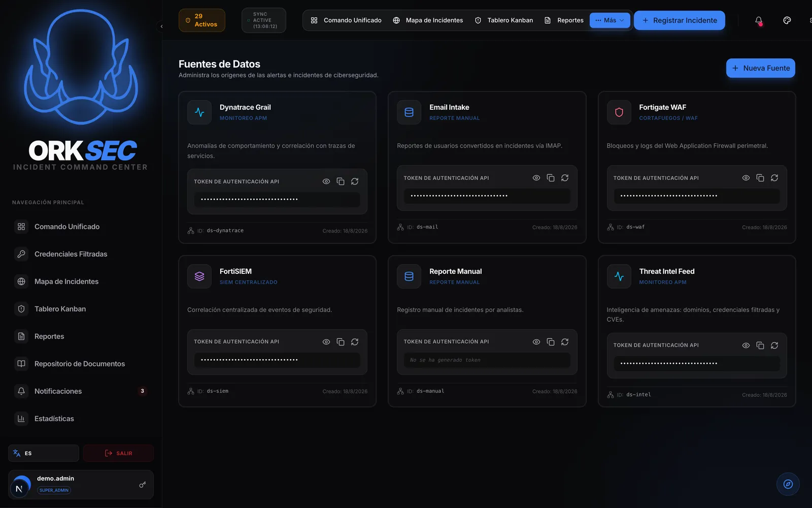Click the SUPER_ADMIN role badge
812x508 pixels.
[x=54, y=490]
